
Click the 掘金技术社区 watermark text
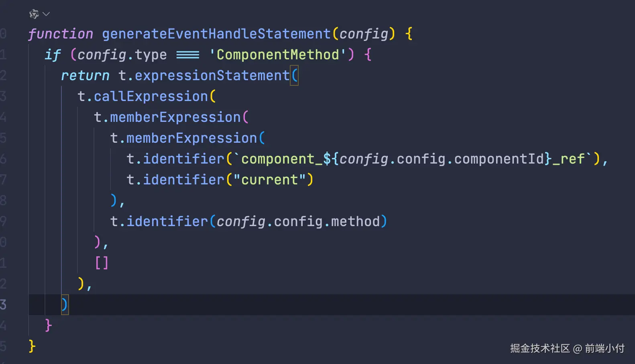point(540,348)
